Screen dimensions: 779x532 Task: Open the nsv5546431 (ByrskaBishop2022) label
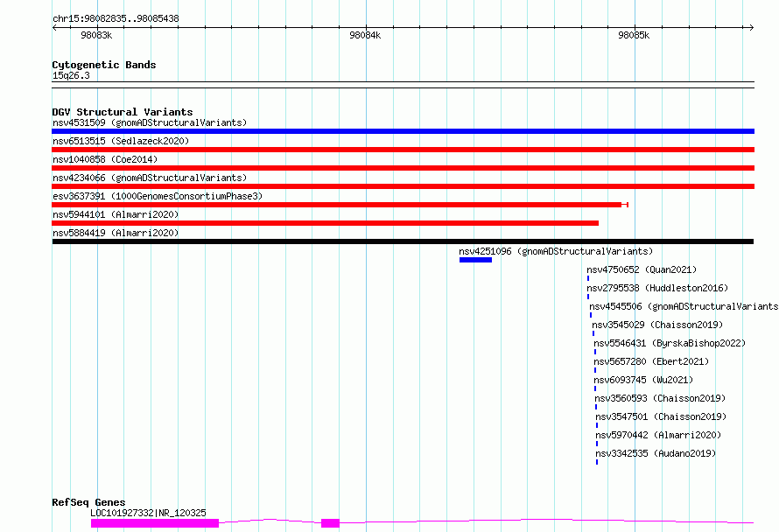click(x=670, y=343)
